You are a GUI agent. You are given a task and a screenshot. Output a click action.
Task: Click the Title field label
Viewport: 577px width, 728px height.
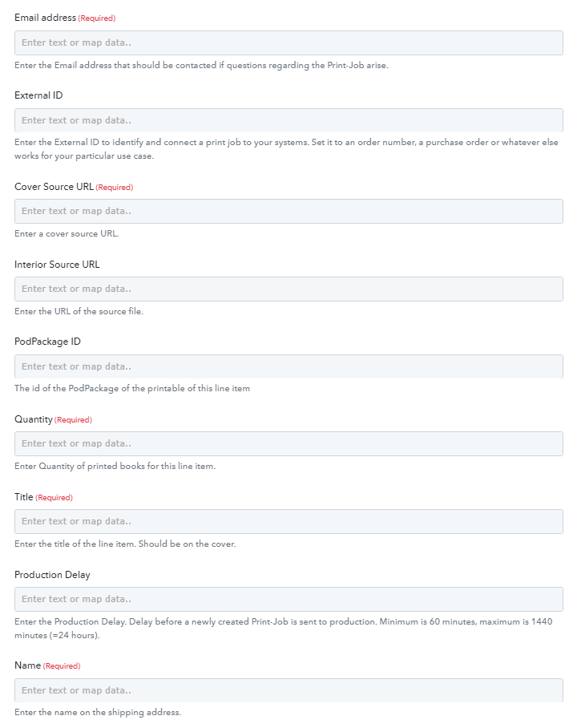click(x=24, y=497)
